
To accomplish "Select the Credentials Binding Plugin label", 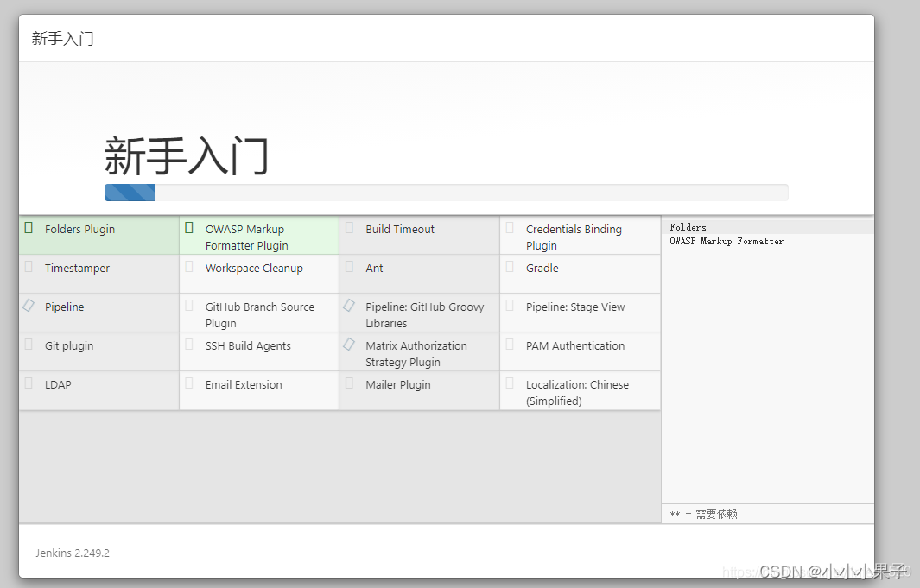I will pos(574,237).
